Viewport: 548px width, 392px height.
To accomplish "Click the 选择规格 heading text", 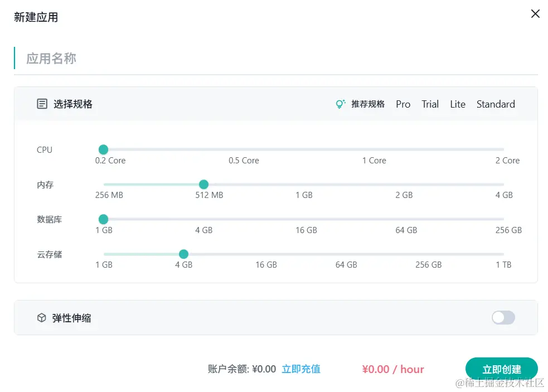I will (72, 104).
